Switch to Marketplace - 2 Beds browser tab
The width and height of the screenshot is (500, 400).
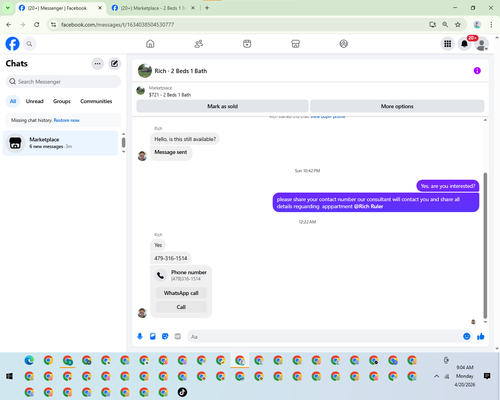(152, 8)
